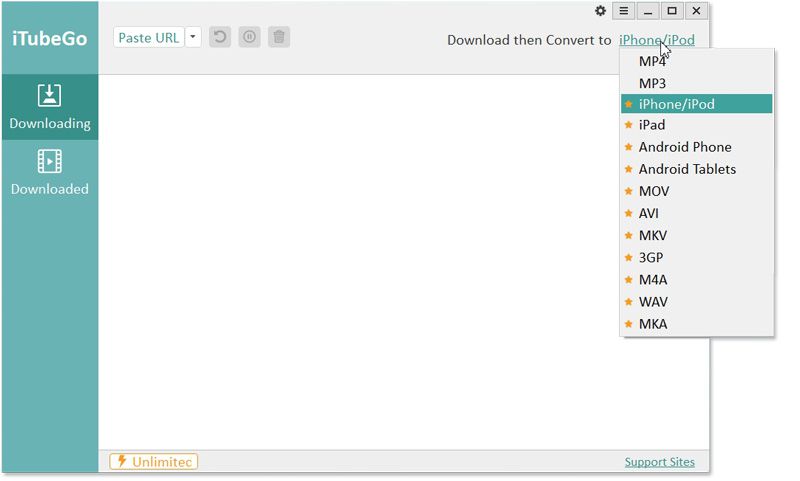Open the settings gear icon
Viewport: 800px width, 481px height.
600,11
